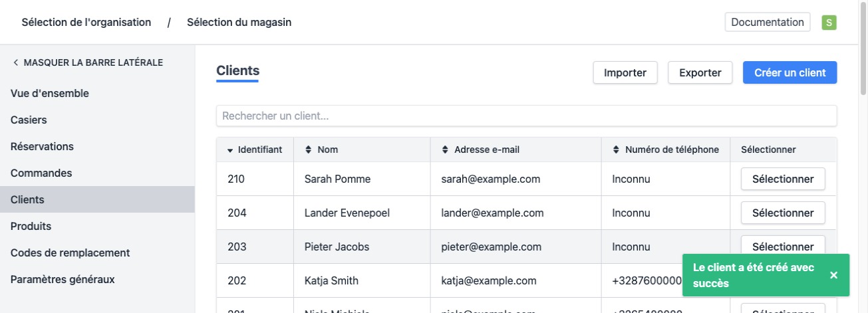Open Produits from the sidebar
The height and width of the screenshot is (313, 868).
(31, 226)
